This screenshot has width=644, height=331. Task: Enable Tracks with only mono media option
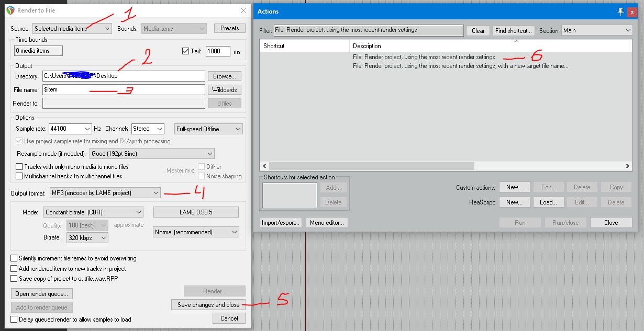point(19,167)
